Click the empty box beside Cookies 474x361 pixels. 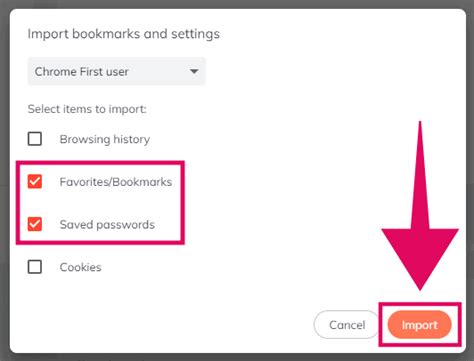(35, 267)
